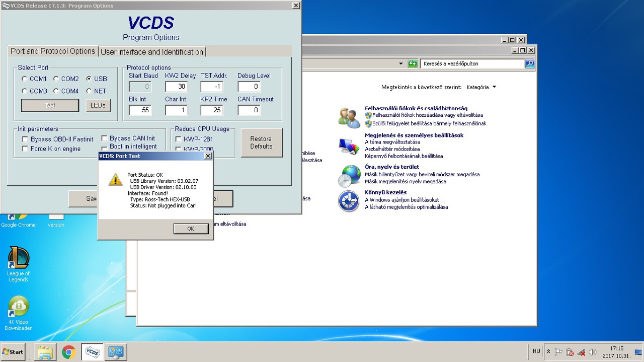Switch to User Interface and Identification tab
This screenshot has height=362, width=644.
click(152, 52)
